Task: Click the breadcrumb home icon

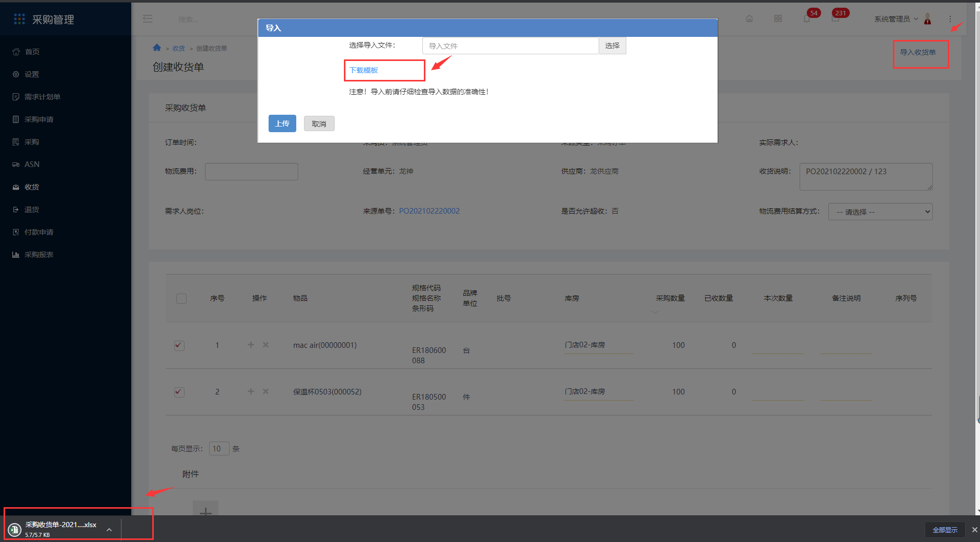Action: pyautogui.click(x=157, y=48)
